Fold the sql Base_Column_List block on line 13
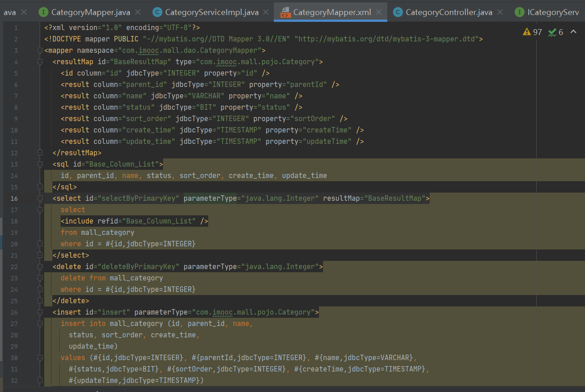Viewport: 585px width, 392px height. click(x=40, y=164)
